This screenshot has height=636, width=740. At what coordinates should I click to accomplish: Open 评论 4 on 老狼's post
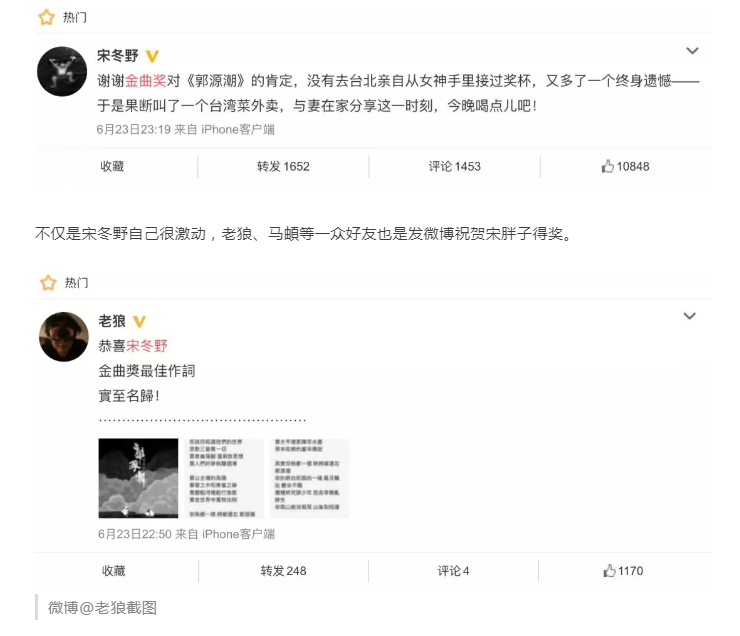pyautogui.click(x=453, y=571)
